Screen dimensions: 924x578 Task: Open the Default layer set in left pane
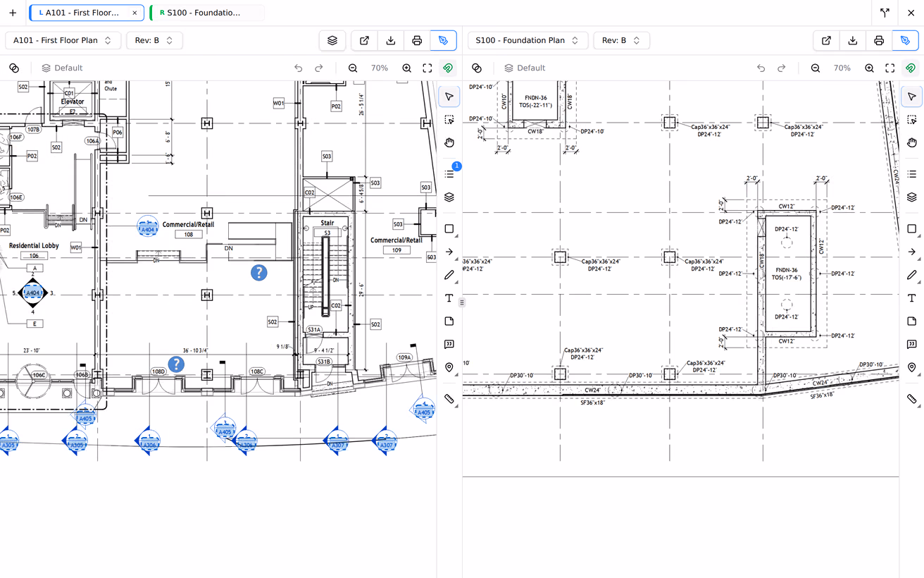click(62, 68)
